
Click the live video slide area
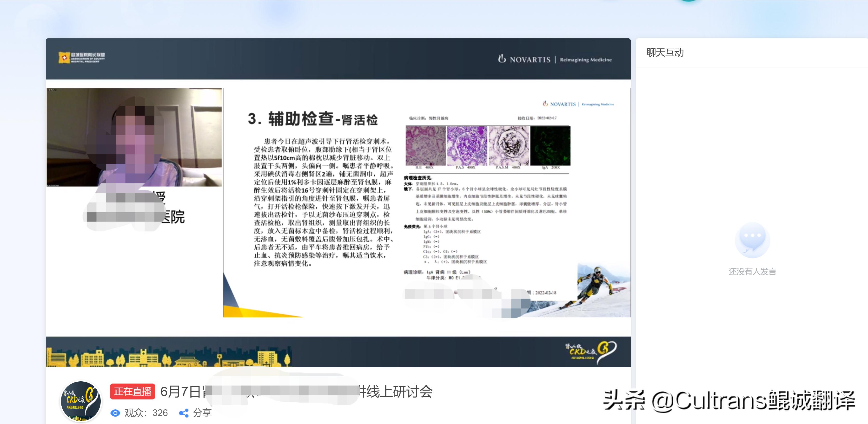coord(338,202)
